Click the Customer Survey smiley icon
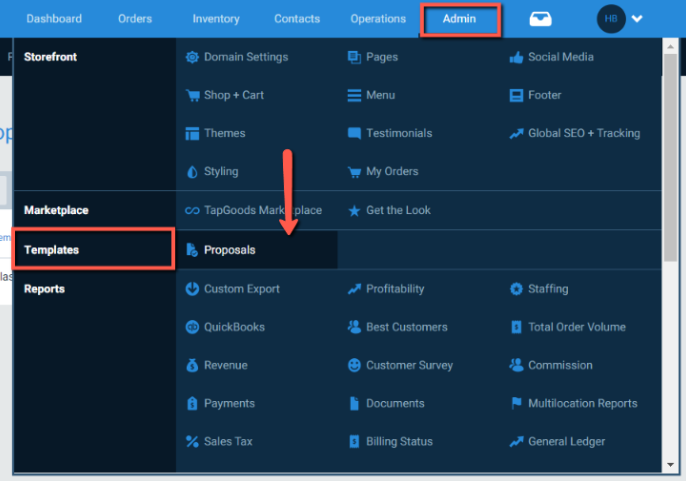This screenshot has height=481, width=686. [354, 365]
